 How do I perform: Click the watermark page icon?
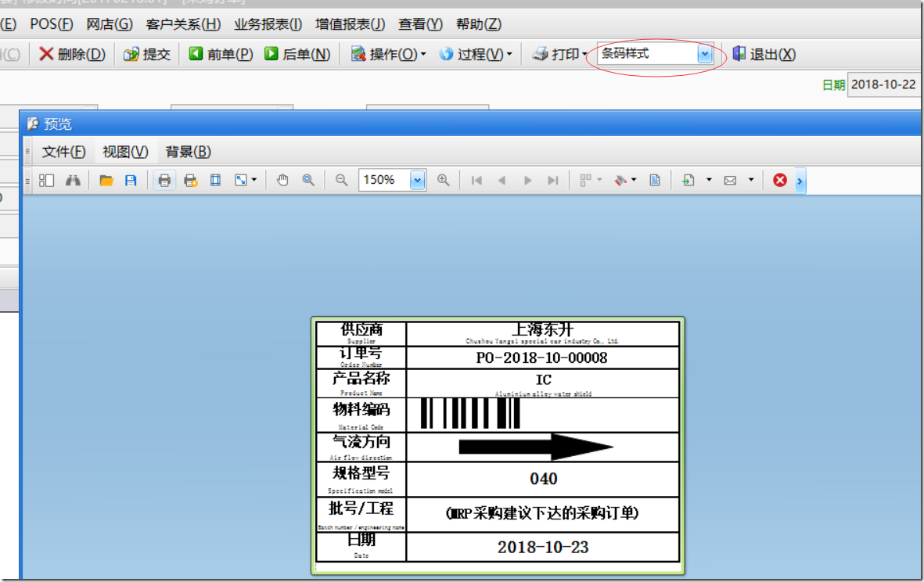coord(655,180)
